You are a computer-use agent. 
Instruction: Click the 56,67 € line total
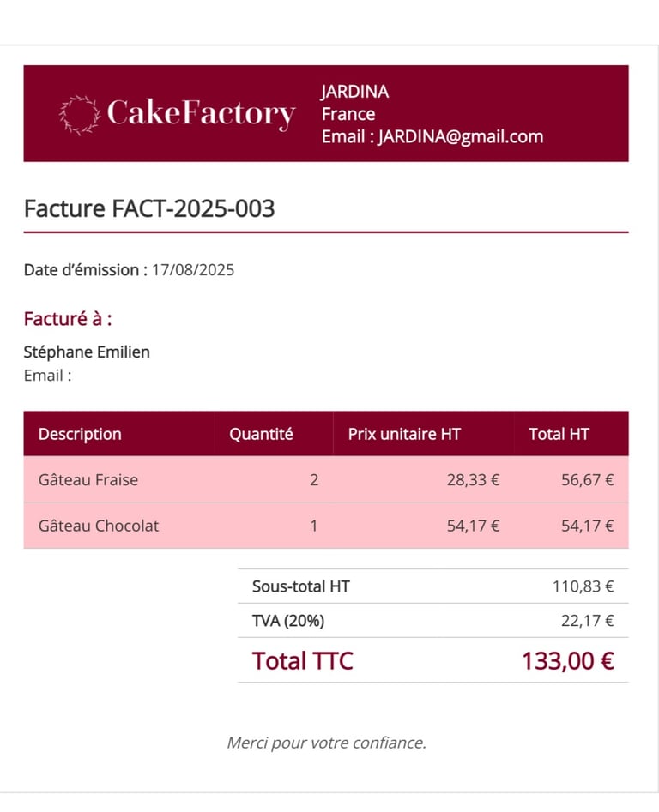(587, 480)
